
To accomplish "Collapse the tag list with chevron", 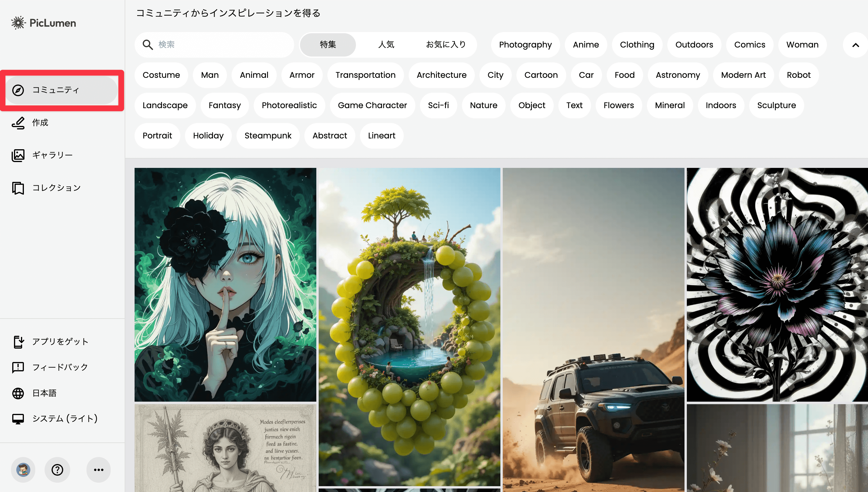I will (855, 45).
